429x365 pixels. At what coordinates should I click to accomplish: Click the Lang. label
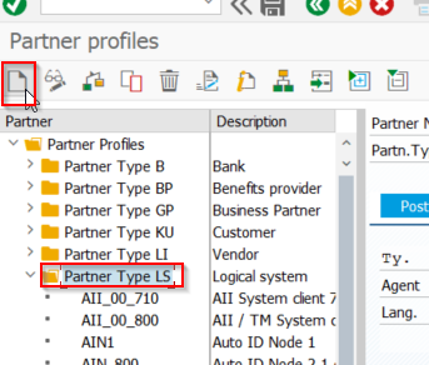[x=399, y=313]
